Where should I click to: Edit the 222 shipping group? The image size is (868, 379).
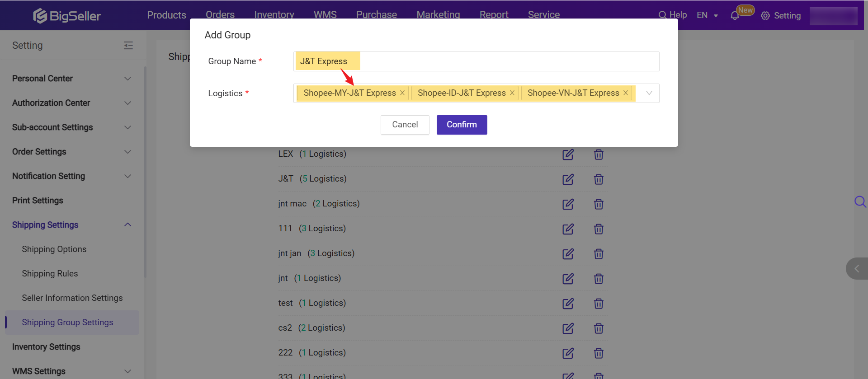coord(568,353)
